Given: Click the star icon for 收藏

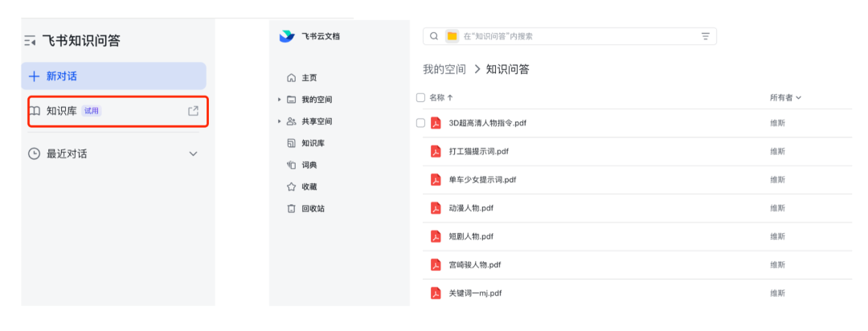Looking at the screenshot, I should coord(291,187).
